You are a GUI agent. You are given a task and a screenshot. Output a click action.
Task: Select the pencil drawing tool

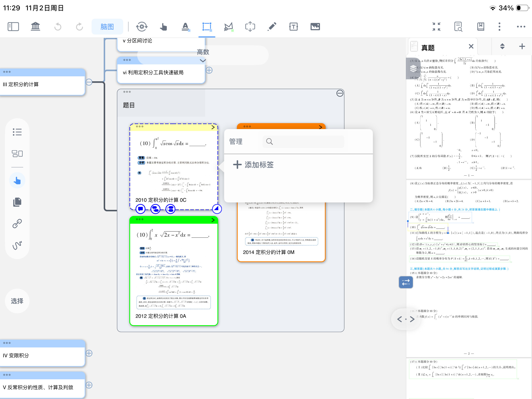272,27
